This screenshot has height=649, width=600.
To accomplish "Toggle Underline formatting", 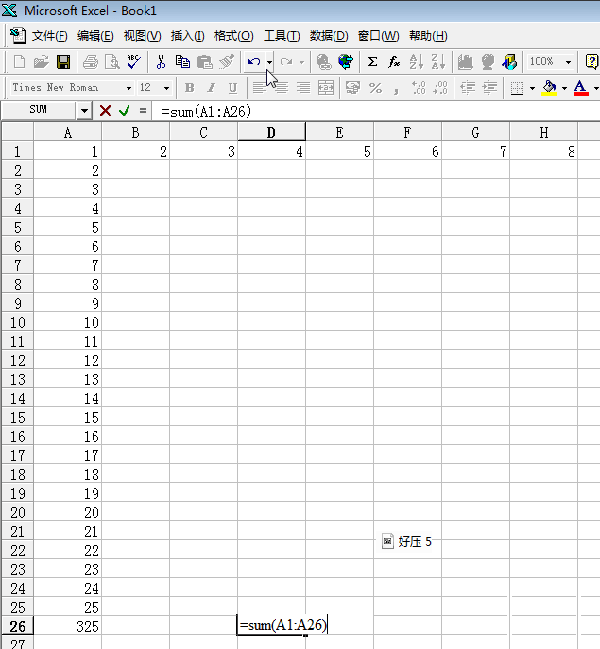I will (x=233, y=88).
